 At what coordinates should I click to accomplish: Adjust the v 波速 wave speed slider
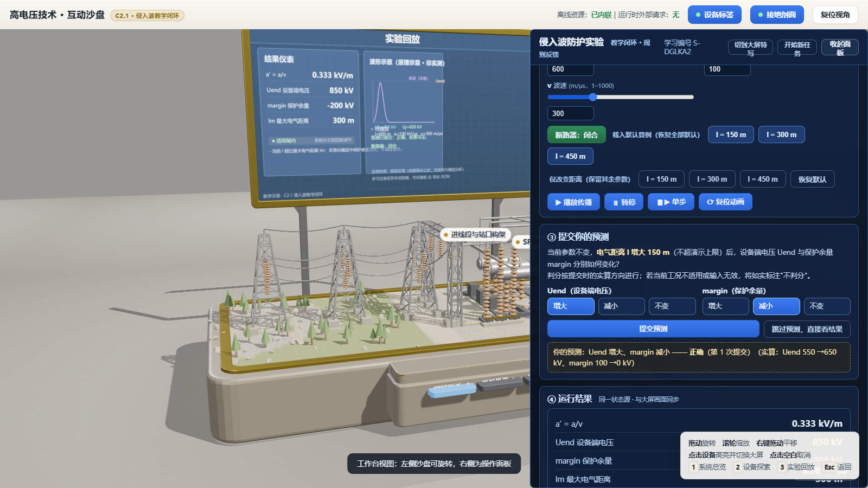(x=621, y=97)
